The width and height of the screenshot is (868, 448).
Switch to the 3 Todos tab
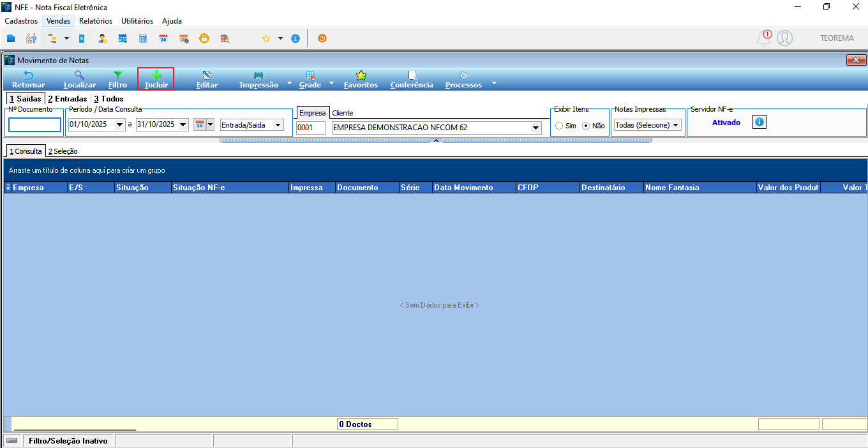[108, 99]
